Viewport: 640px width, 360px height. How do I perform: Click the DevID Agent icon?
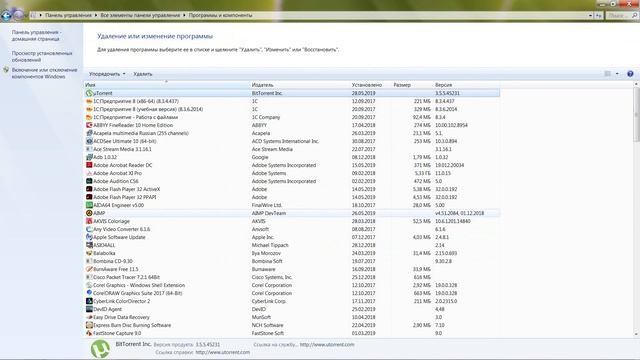89,309
